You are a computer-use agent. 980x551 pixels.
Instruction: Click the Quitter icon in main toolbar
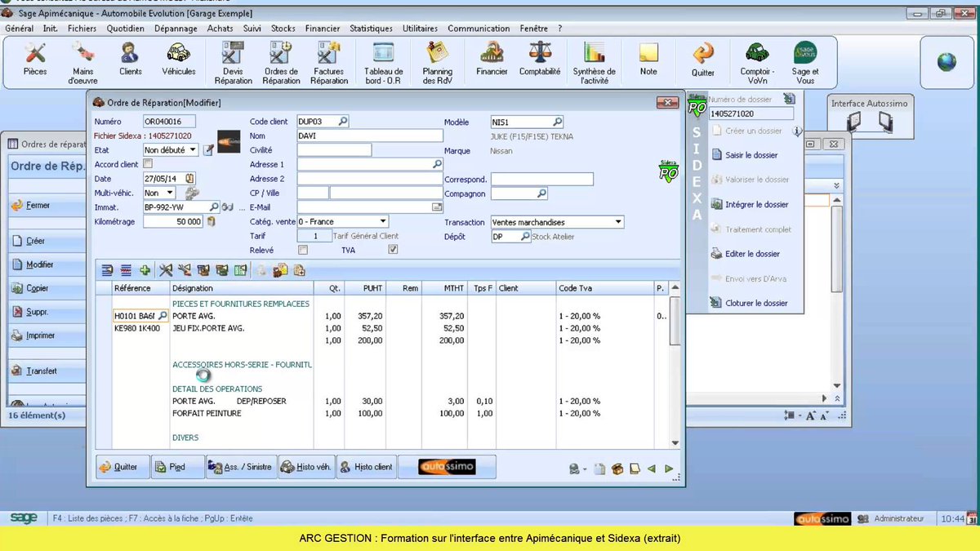(x=702, y=61)
